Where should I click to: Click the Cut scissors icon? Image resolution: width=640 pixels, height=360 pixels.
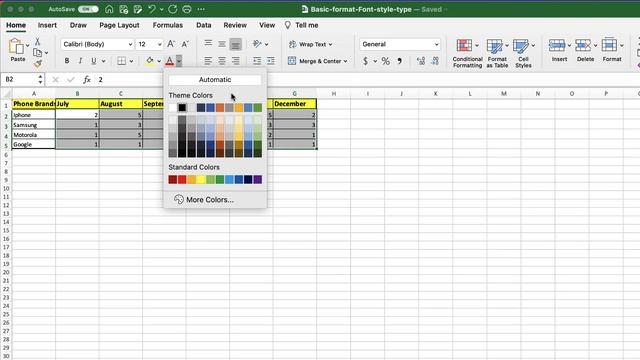(x=38, y=41)
